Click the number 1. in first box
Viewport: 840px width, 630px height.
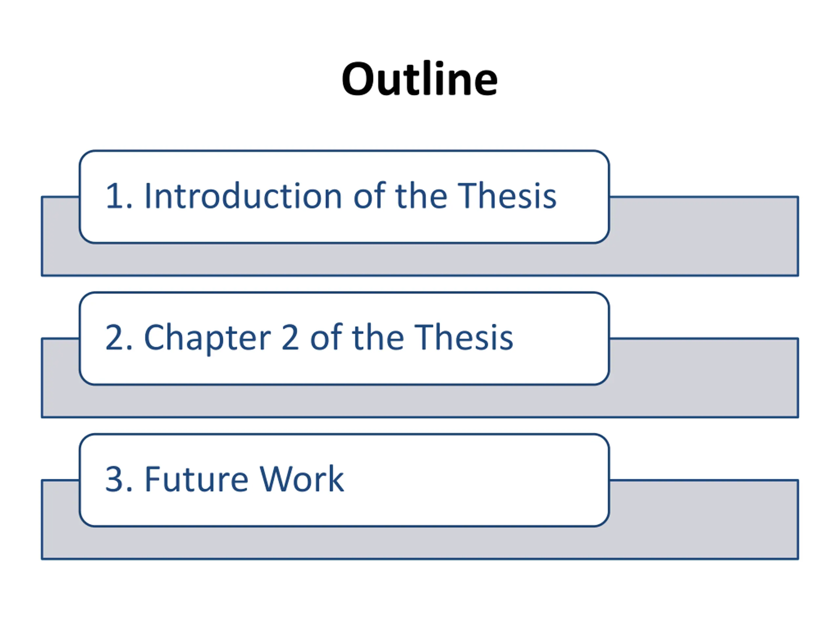point(119,196)
